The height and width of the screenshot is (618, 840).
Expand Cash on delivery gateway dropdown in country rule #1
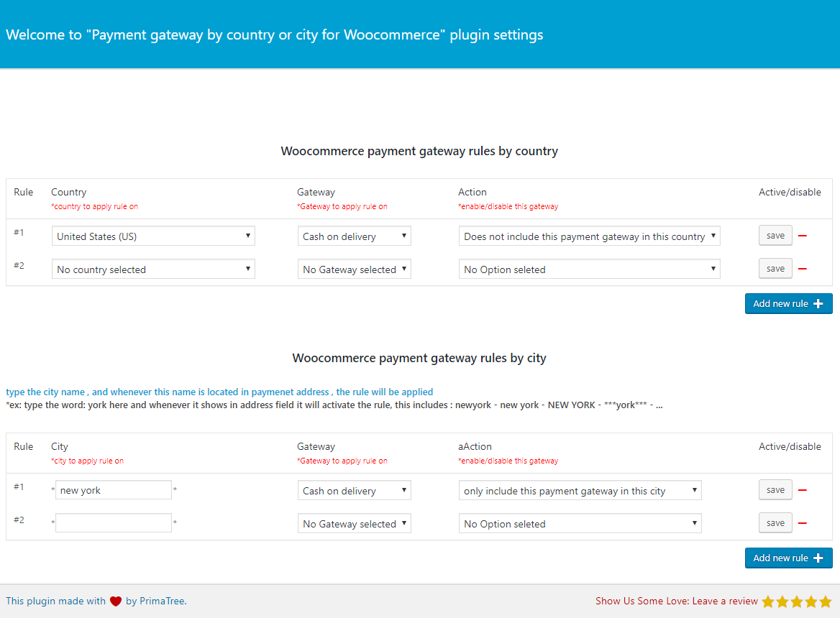coord(354,236)
